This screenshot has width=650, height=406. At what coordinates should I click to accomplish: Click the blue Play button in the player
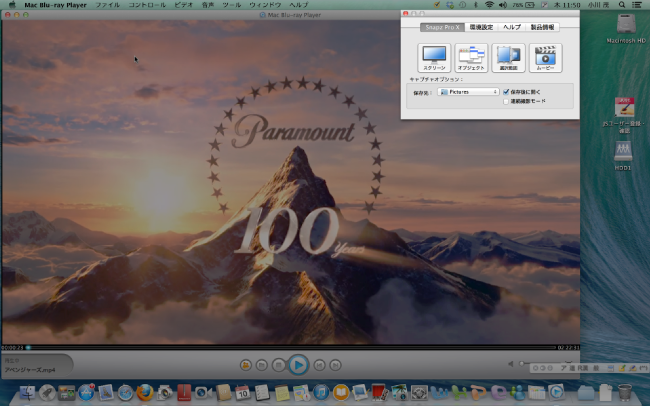(x=298, y=365)
